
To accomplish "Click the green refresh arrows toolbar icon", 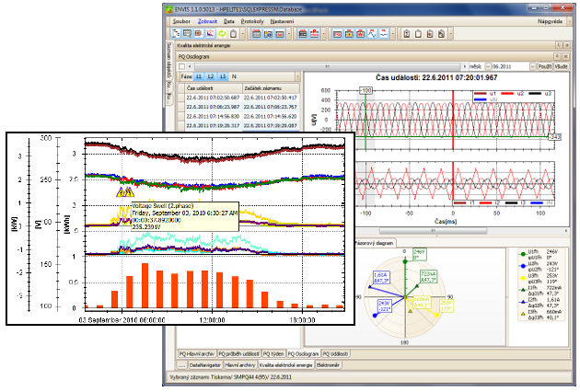I will tap(222, 34).
